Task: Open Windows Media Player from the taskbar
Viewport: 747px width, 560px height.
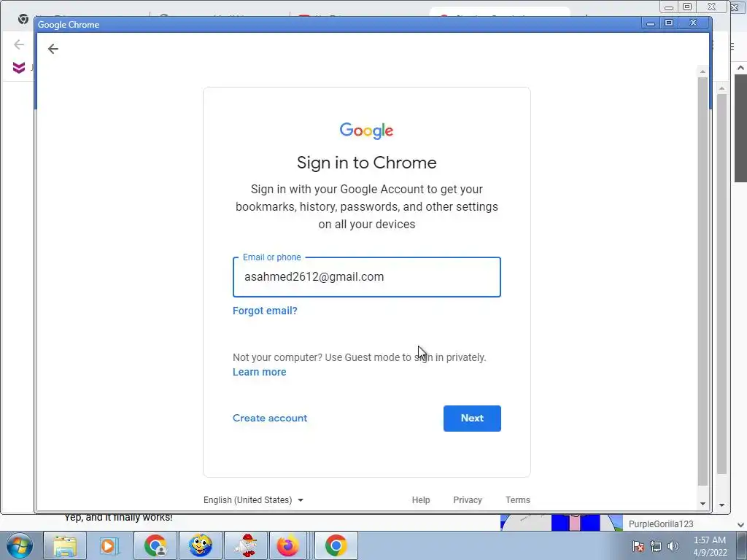Action: (108, 545)
